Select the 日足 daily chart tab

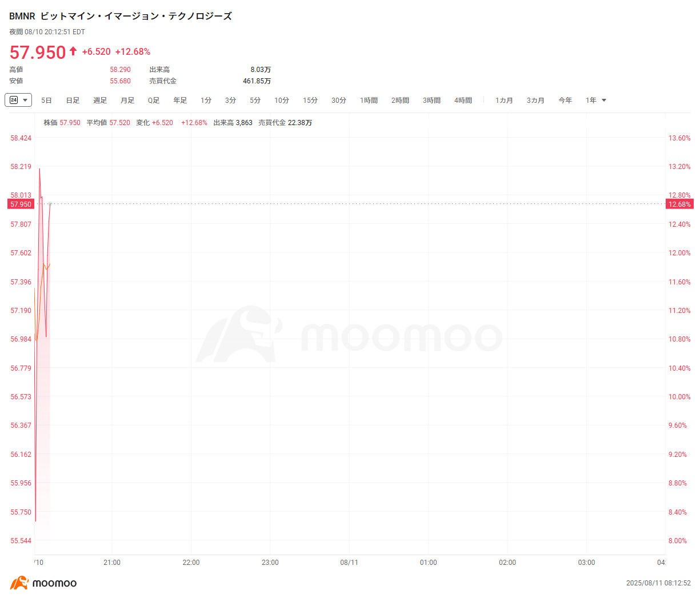click(72, 100)
